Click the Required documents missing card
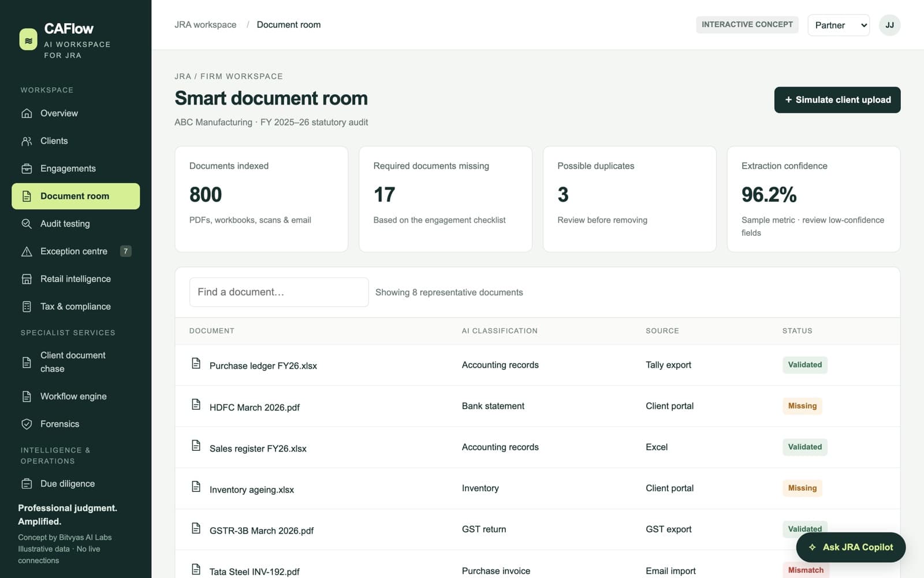This screenshot has width=924, height=578. point(445,199)
